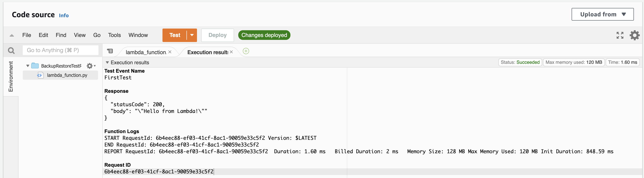The width and height of the screenshot is (644, 178).
Task: Open folder gear options menu
Action: [x=90, y=66]
